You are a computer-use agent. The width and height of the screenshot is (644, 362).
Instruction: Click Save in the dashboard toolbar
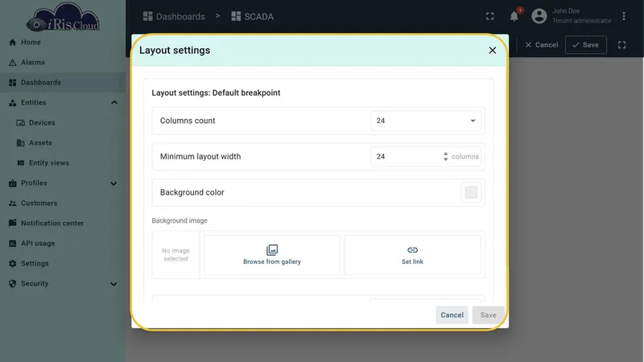[586, 45]
